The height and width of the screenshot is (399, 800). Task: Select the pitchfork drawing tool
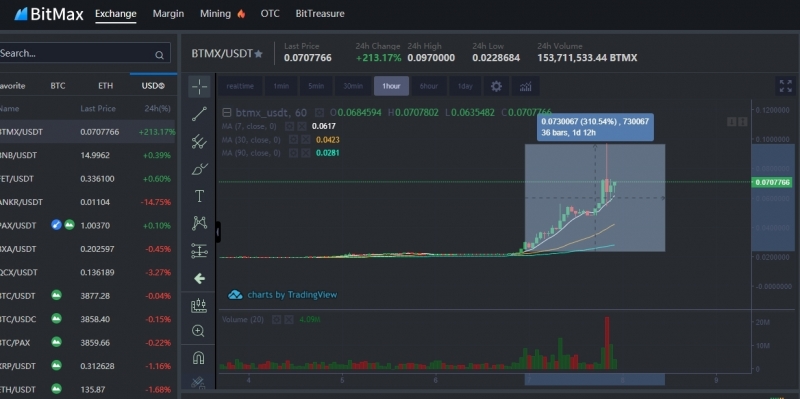(x=199, y=141)
